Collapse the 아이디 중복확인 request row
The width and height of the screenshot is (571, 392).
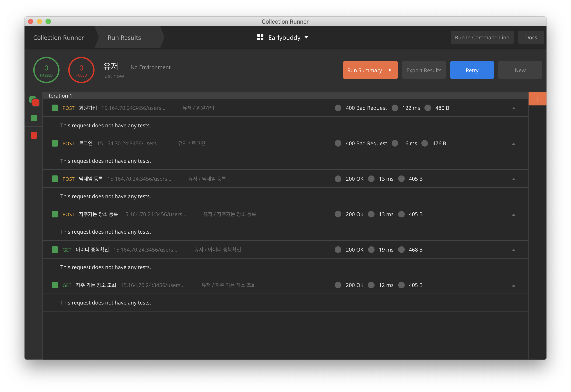point(513,250)
